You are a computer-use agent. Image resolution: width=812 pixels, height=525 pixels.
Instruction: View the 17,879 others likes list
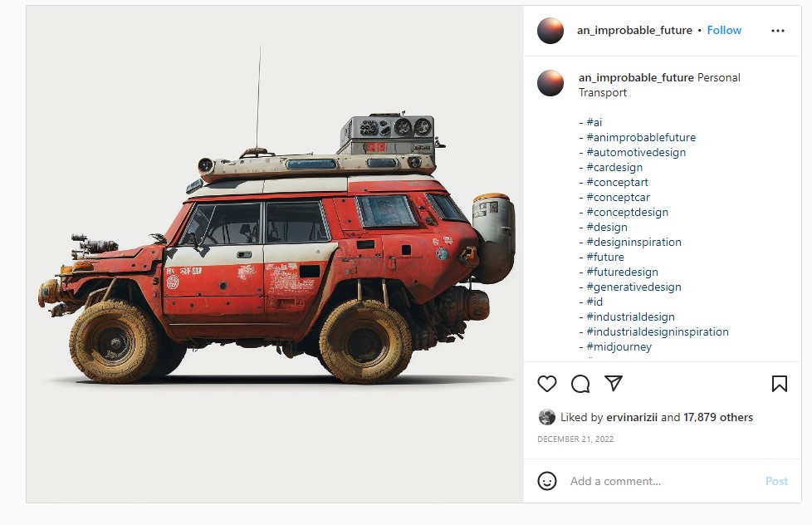718,417
